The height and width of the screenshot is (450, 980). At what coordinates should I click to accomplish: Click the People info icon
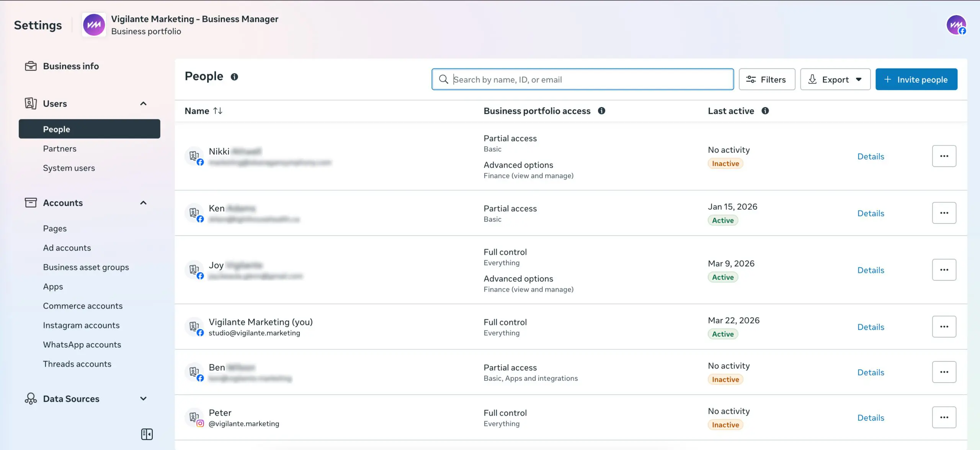point(234,77)
